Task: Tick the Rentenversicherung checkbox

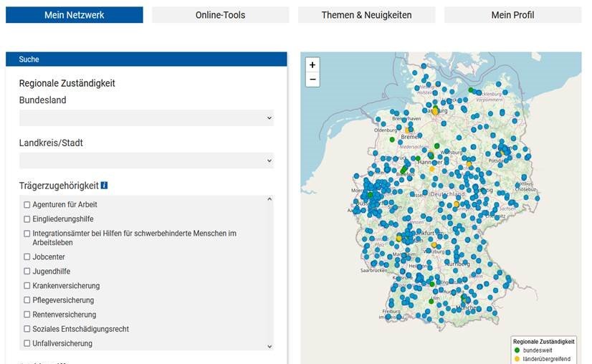Action: [x=27, y=315]
